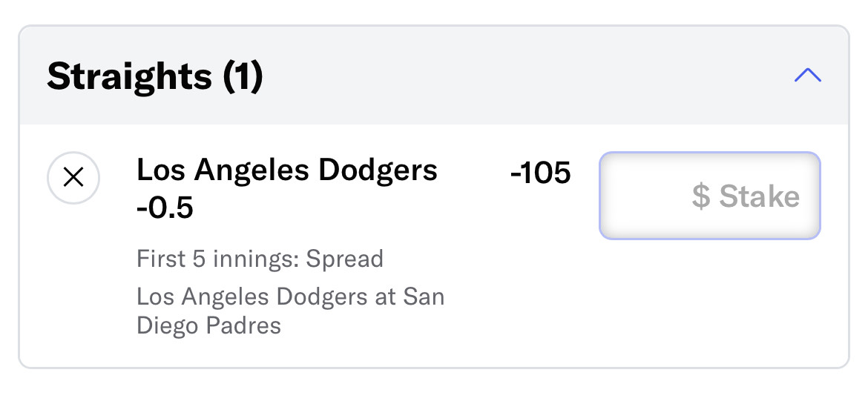Image resolution: width=868 pixels, height=401 pixels.
Task: Open the Los Angeles Dodgers selection title
Action: pyautogui.click(x=287, y=170)
